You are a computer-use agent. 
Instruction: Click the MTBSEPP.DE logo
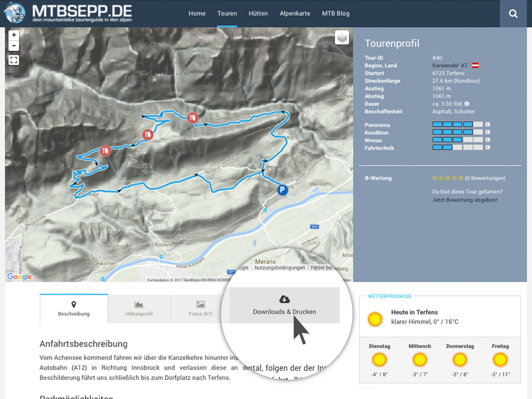[x=68, y=13]
